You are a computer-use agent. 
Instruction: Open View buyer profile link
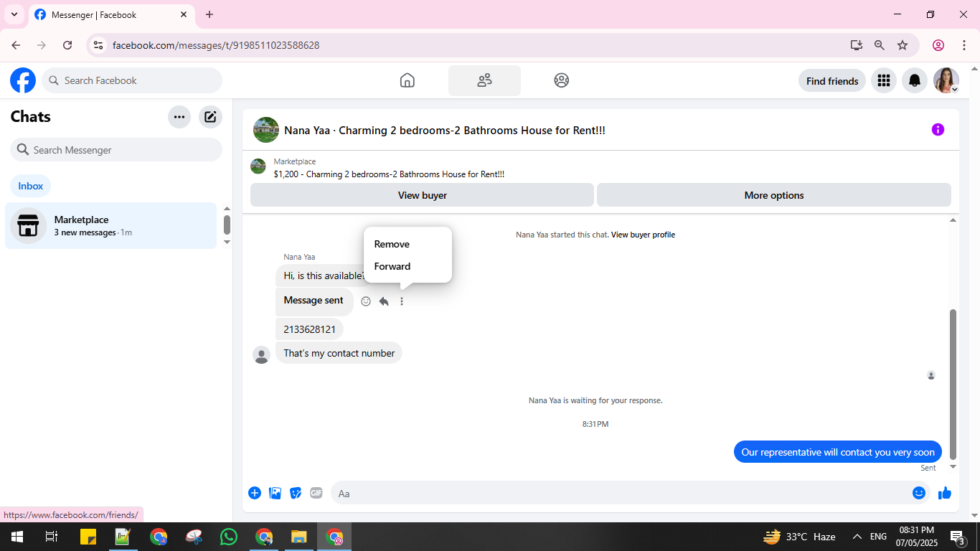(643, 235)
